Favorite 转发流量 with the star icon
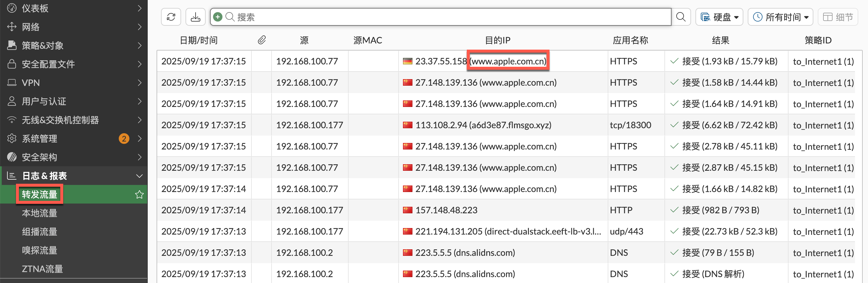 point(139,194)
